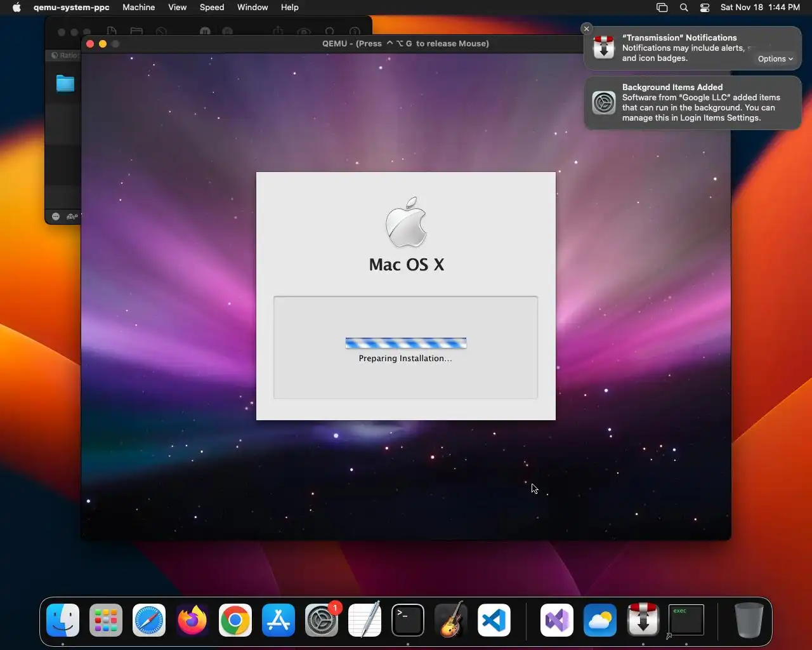This screenshot has height=650, width=812.
Task: Launch GarageBand from the Dock
Action: (x=451, y=620)
